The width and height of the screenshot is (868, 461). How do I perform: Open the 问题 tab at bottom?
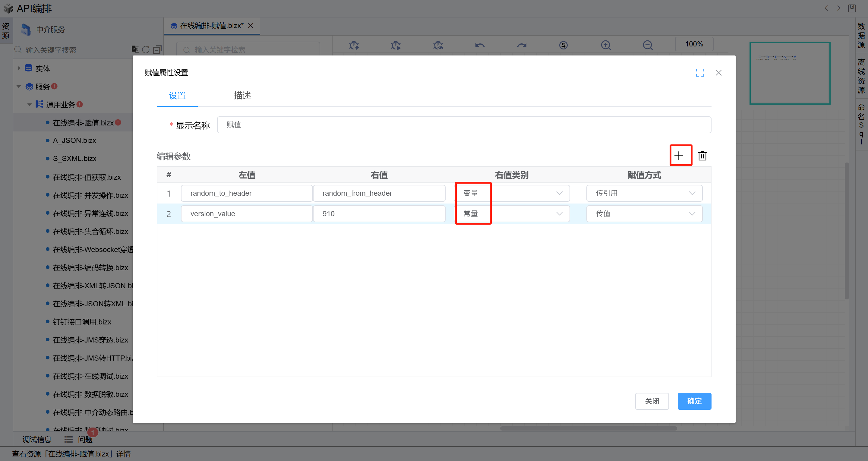[85, 439]
